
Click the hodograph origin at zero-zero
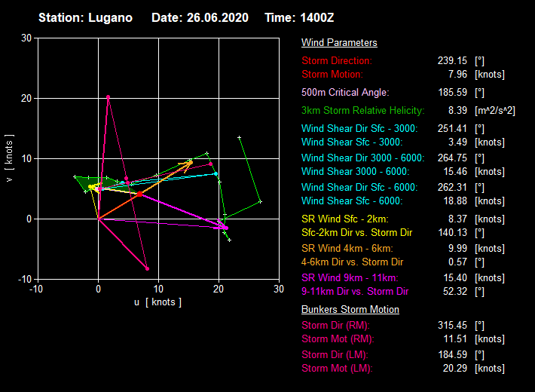coord(99,219)
